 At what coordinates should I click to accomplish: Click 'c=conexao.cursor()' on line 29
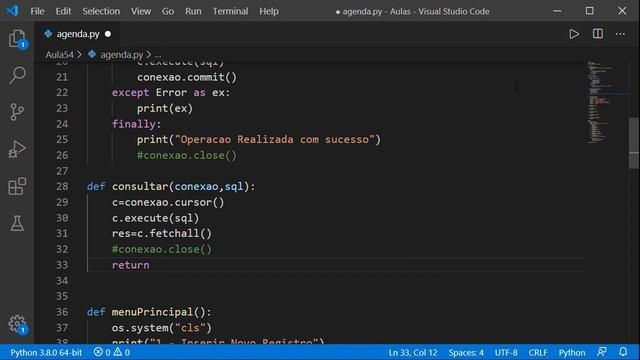168,202
